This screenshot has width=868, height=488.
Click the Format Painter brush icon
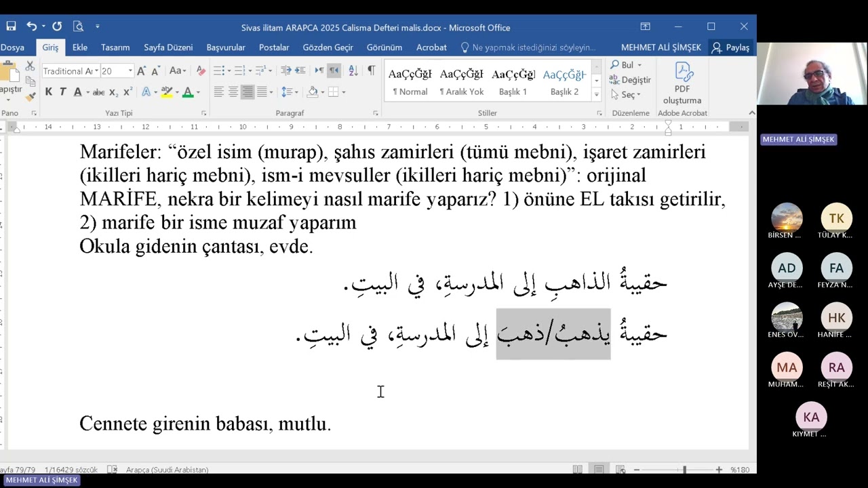pyautogui.click(x=30, y=96)
